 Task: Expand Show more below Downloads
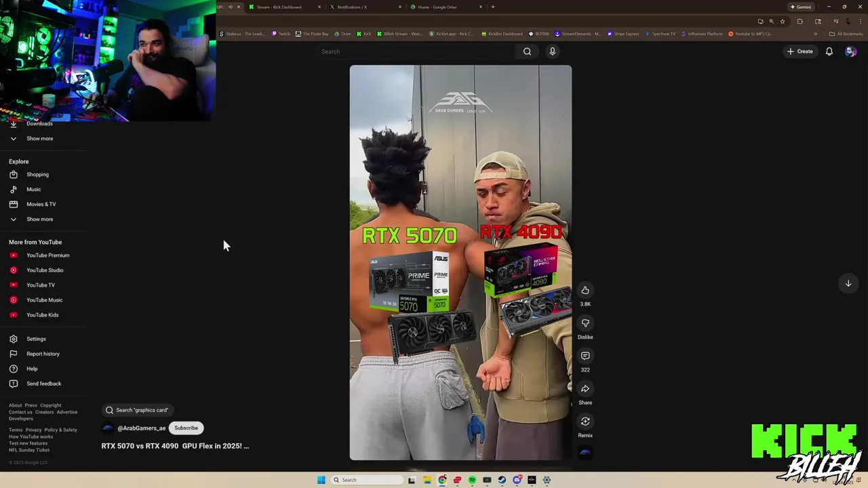tap(39, 138)
